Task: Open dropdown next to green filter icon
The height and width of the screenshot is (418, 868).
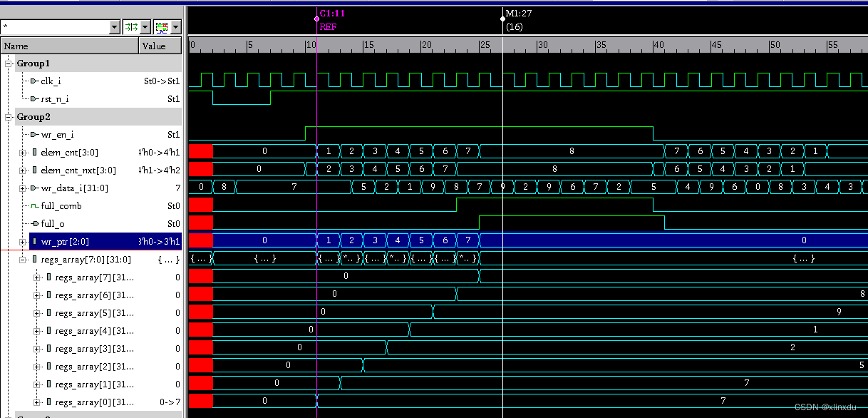Action: (x=145, y=26)
